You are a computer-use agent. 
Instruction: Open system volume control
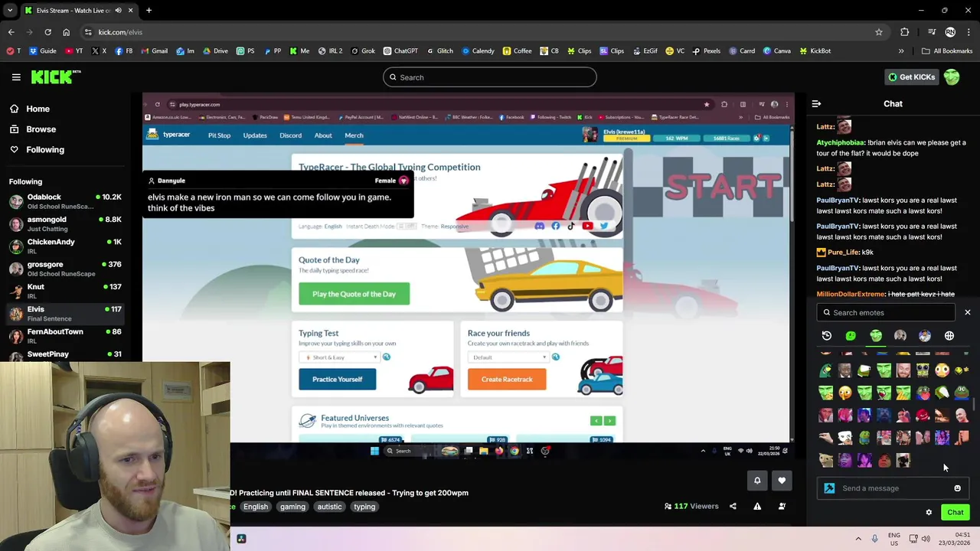tap(925, 539)
